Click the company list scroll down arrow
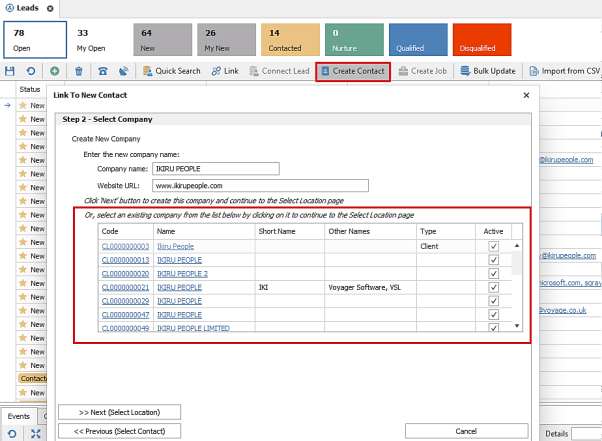Screen dimensions: 602x441 (517, 326)
